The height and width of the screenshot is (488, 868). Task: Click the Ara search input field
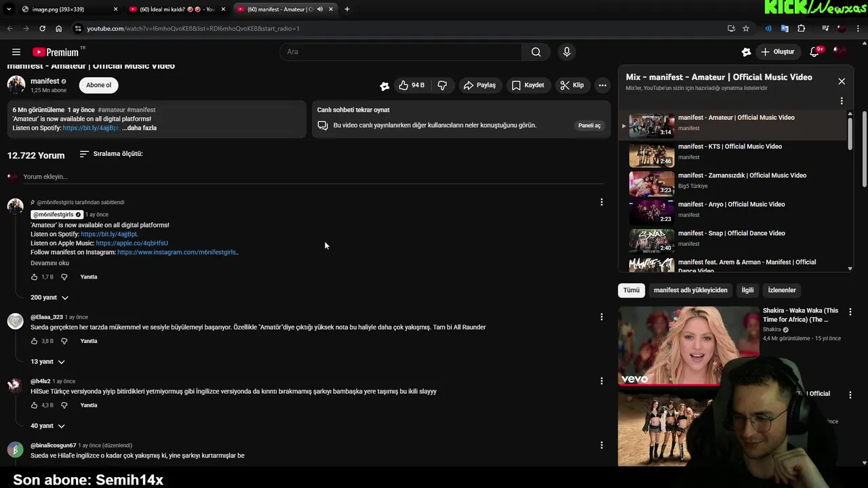point(401,52)
